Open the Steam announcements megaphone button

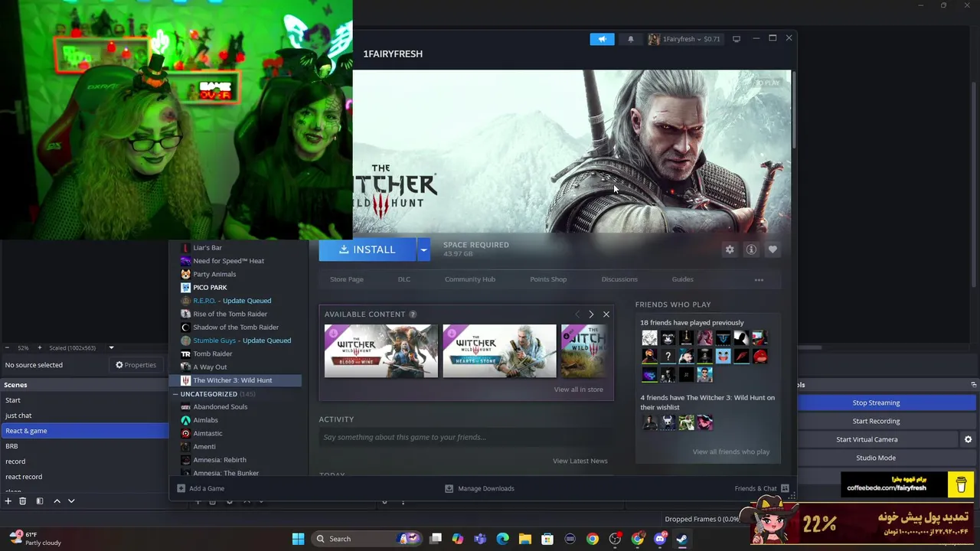coord(602,39)
